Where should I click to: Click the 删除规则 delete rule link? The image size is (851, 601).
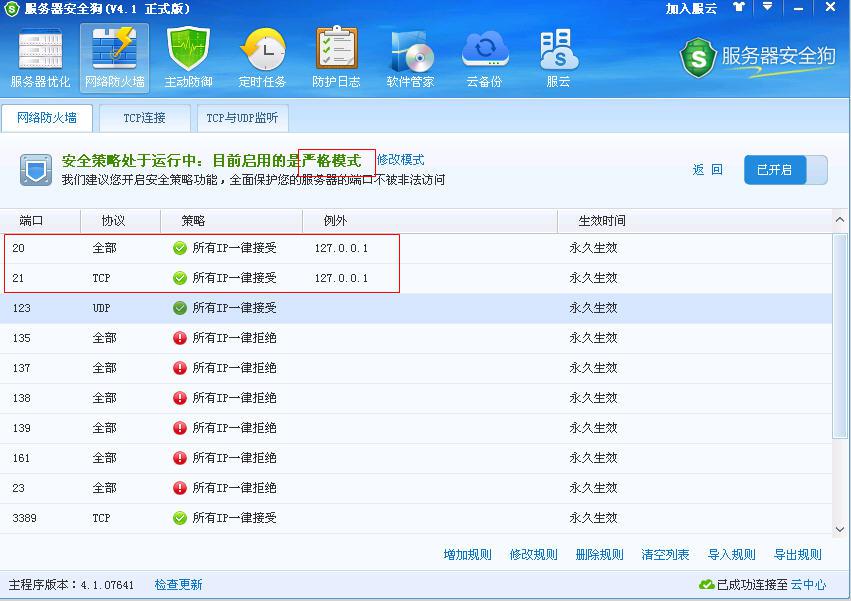pyautogui.click(x=599, y=554)
